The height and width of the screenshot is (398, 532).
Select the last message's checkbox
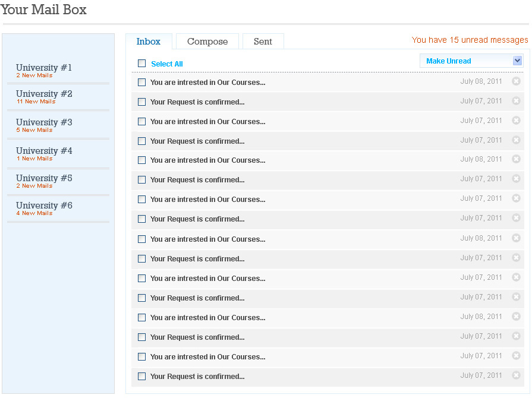tap(141, 376)
